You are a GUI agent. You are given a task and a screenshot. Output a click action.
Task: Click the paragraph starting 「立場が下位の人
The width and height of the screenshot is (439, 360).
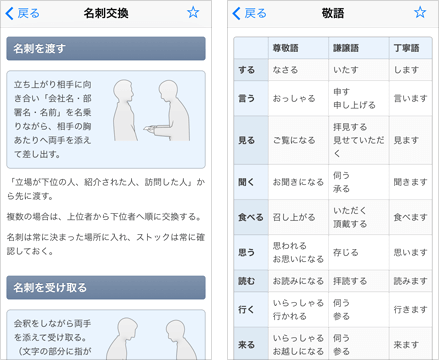tap(106, 189)
